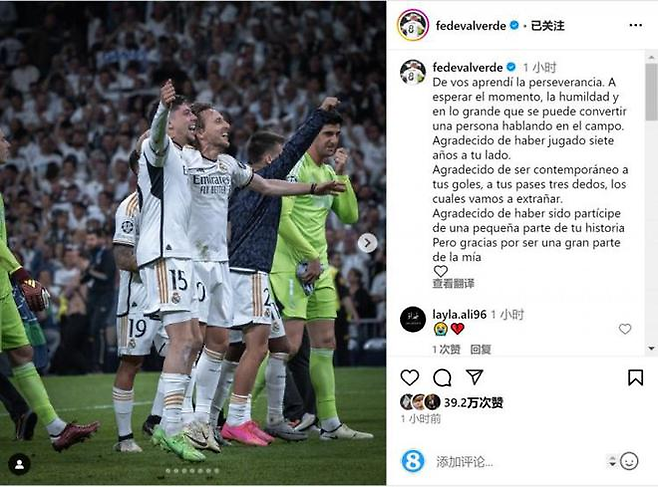View who liked via 39.2万次赞
Viewport: 658px width, 487px height.
point(473,403)
